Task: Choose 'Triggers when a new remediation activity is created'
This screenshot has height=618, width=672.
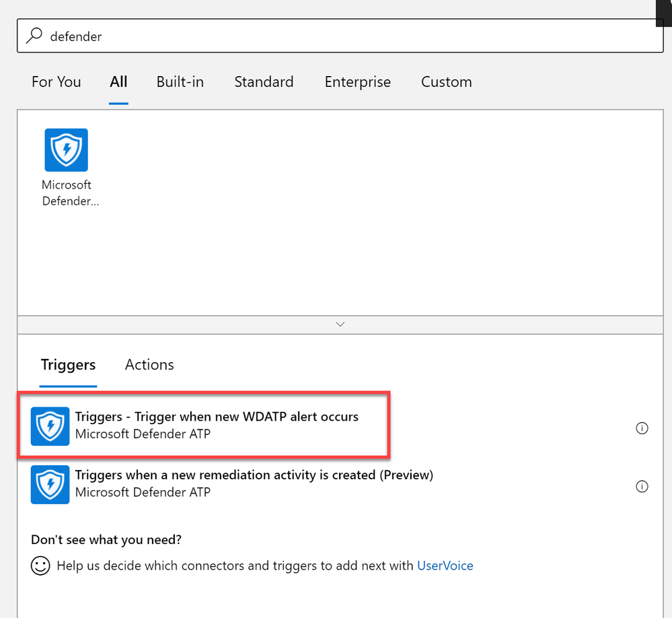Action: click(254, 475)
